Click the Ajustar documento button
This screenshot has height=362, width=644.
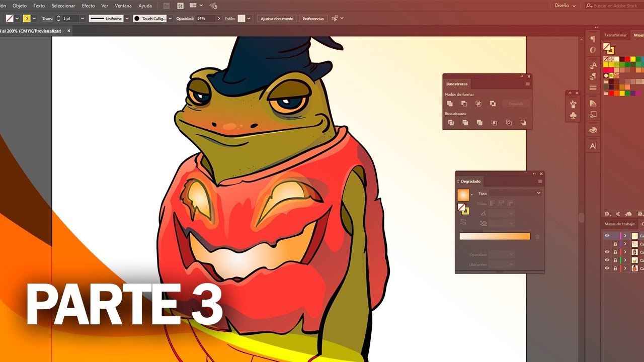coord(277,18)
